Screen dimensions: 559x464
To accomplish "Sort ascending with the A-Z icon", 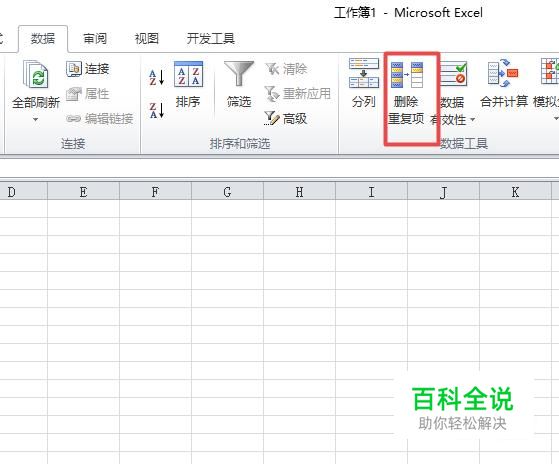I will coord(157,77).
